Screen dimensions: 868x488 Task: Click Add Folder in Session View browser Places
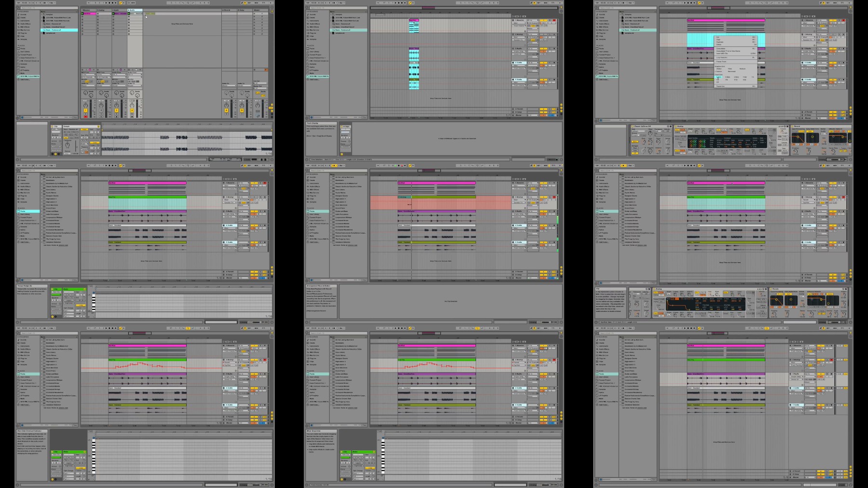(25, 80)
